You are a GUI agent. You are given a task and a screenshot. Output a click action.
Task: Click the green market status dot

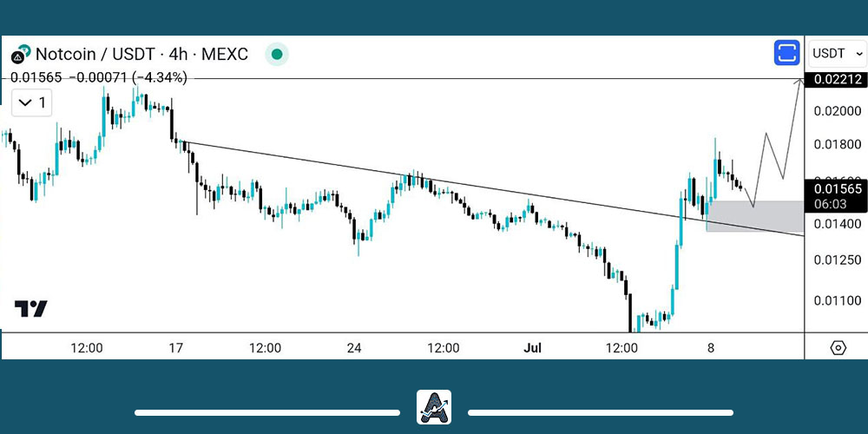277,55
